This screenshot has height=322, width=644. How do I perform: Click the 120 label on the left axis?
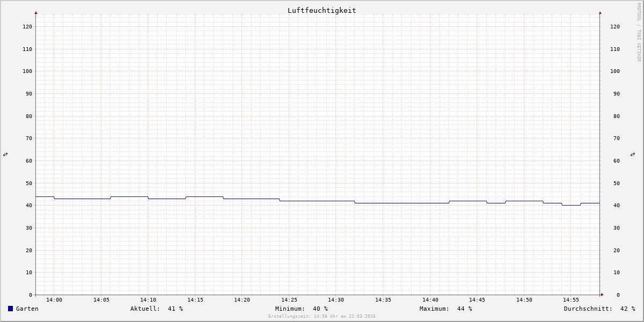click(x=27, y=27)
